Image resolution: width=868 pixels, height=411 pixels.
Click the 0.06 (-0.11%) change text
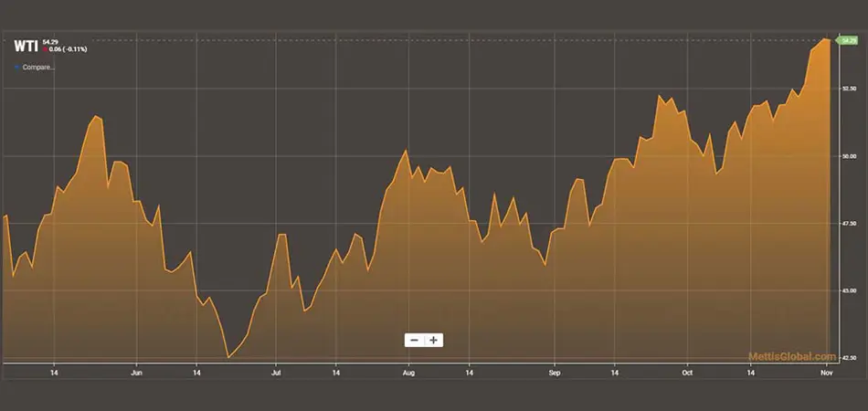[x=69, y=49]
